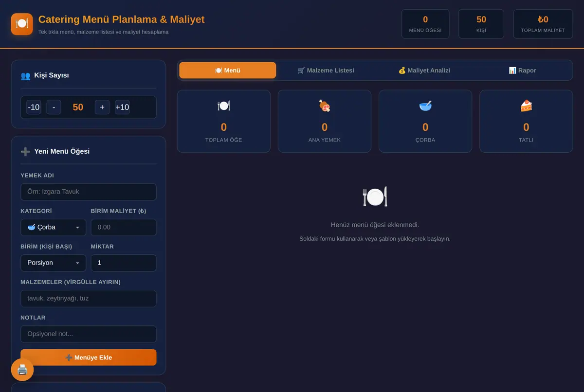The image size is (584, 392).
Task: Go to the Maliyet Analizi tab
Action: [424, 70]
